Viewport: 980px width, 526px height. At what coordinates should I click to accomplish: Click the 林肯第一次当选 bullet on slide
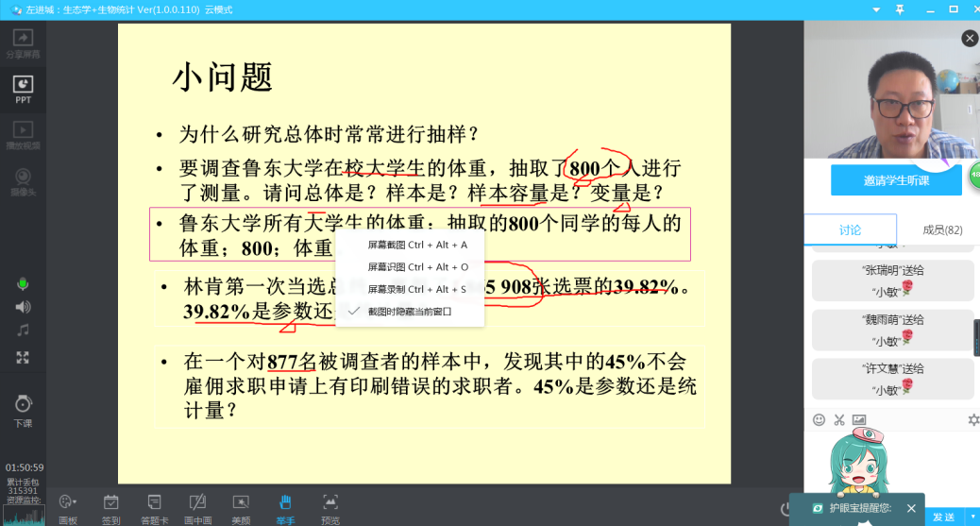[430, 298]
